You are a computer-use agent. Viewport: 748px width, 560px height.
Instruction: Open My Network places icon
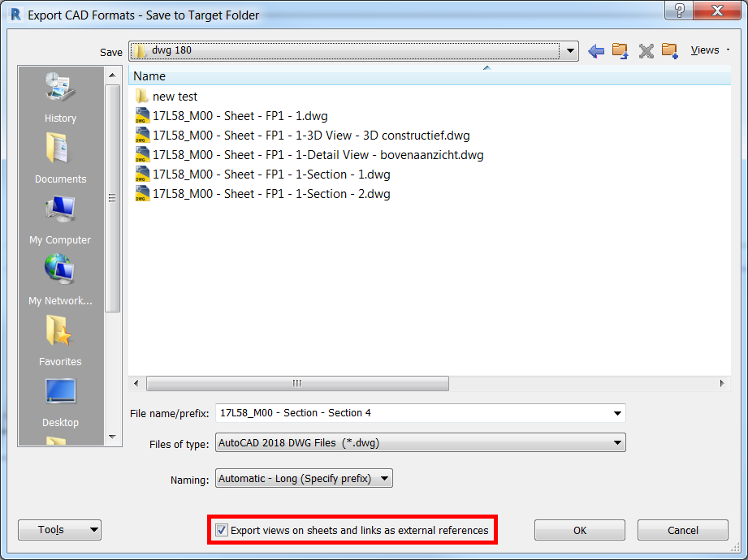[60, 281]
